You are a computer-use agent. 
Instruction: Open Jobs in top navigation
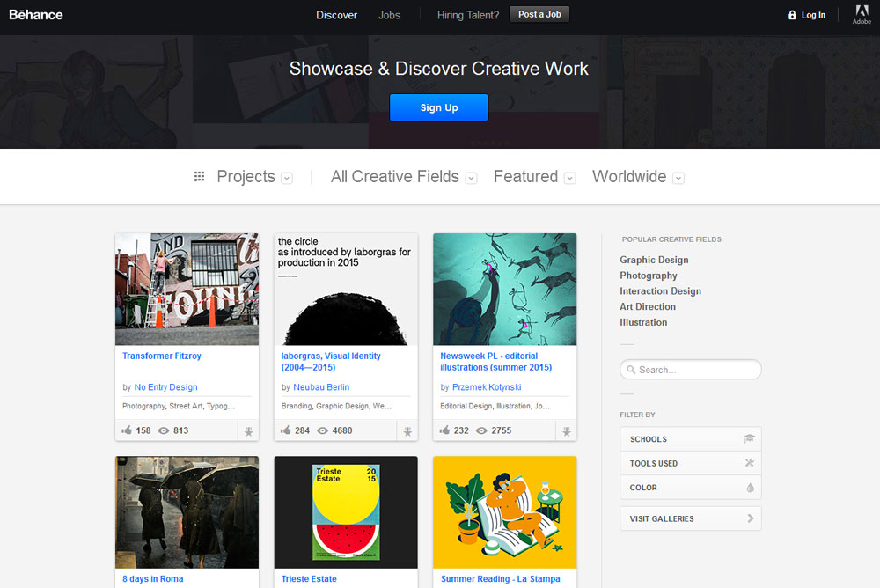click(x=389, y=15)
